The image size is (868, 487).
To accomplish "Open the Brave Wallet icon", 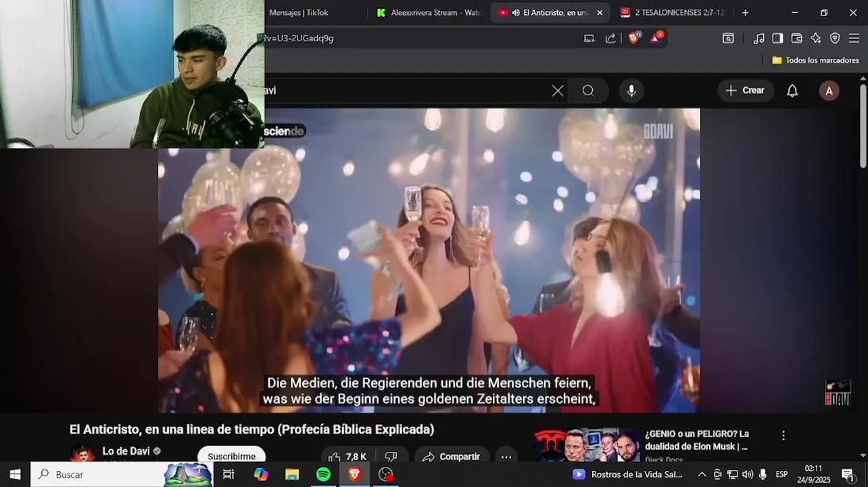I will [x=797, y=39].
